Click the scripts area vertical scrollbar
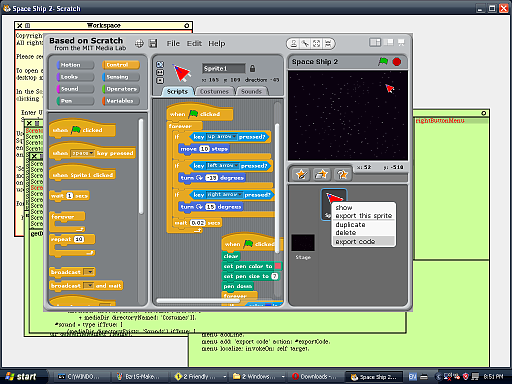 277,188
